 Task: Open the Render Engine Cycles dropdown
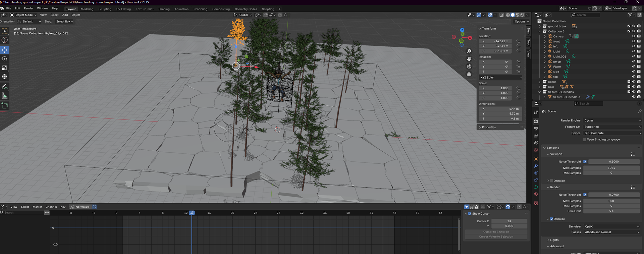point(612,120)
